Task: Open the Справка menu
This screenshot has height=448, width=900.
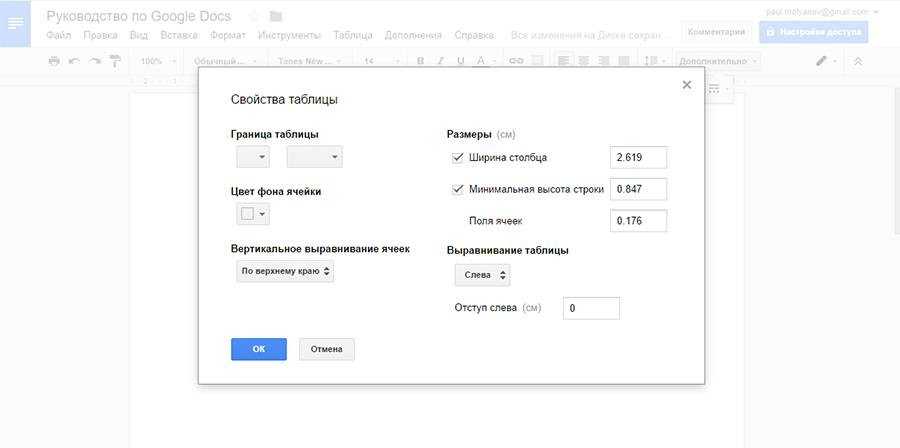Action: tap(474, 35)
